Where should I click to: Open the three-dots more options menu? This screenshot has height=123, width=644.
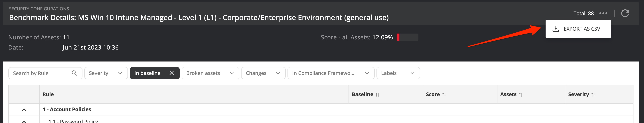click(603, 13)
